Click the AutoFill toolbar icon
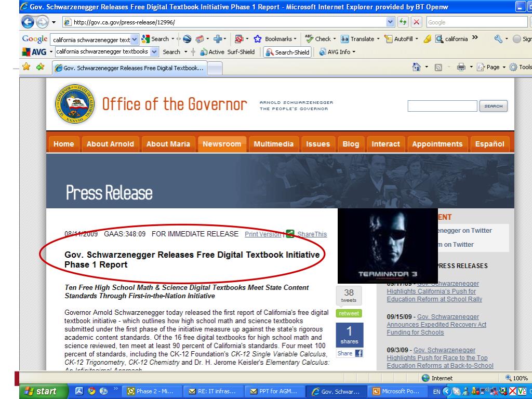The image size is (532, 399). coord(389,39)
